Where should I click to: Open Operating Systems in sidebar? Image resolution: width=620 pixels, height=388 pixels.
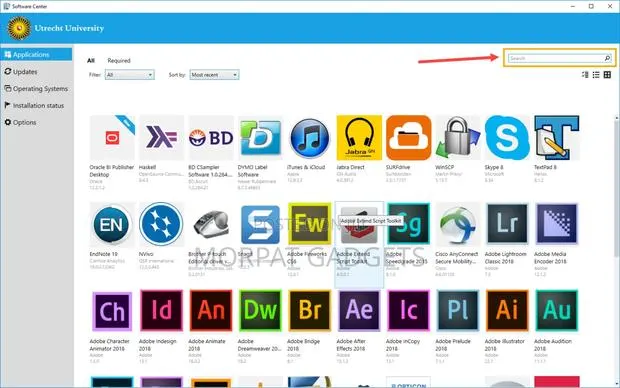click(36, 89)
